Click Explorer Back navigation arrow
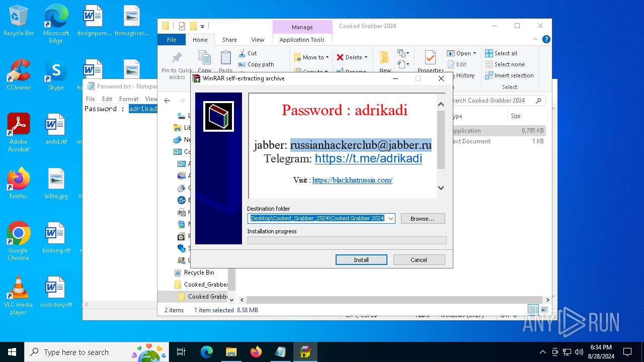This screenshot has height=362, width=644. pos(167,101)
